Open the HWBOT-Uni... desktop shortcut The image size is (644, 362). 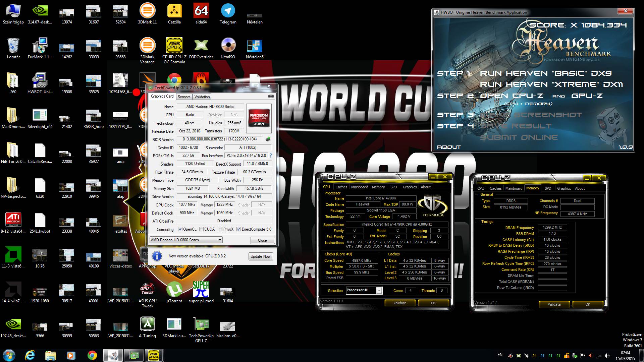(40, 83)
